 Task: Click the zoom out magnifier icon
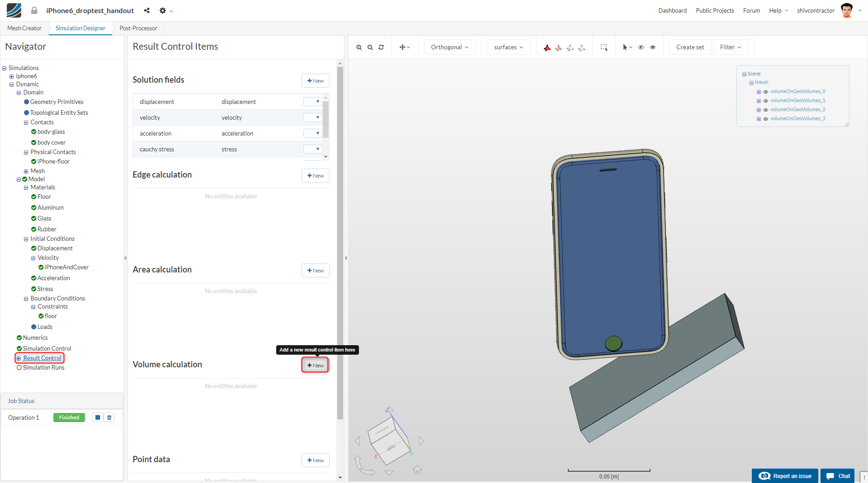(370, 47)
